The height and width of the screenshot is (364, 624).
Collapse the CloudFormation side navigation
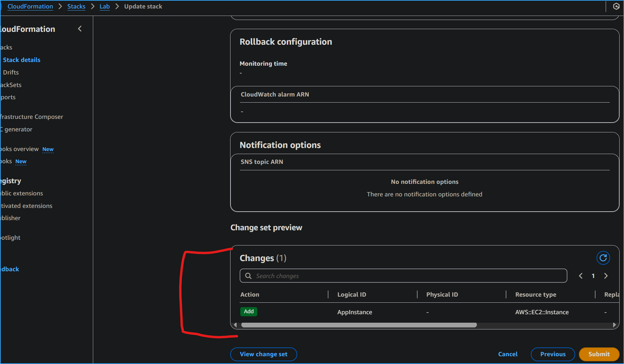coord(80,29)
